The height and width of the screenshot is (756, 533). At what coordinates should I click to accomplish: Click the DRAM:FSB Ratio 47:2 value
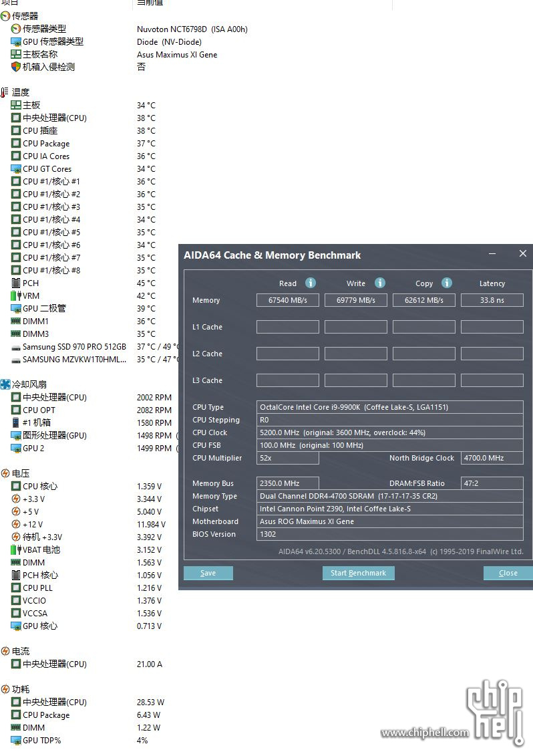point(492,483)
